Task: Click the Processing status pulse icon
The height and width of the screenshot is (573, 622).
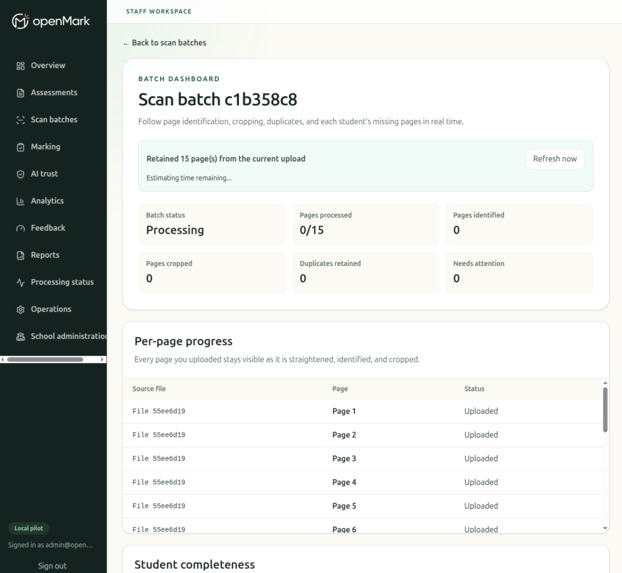Action: click(x=20, y=282)
